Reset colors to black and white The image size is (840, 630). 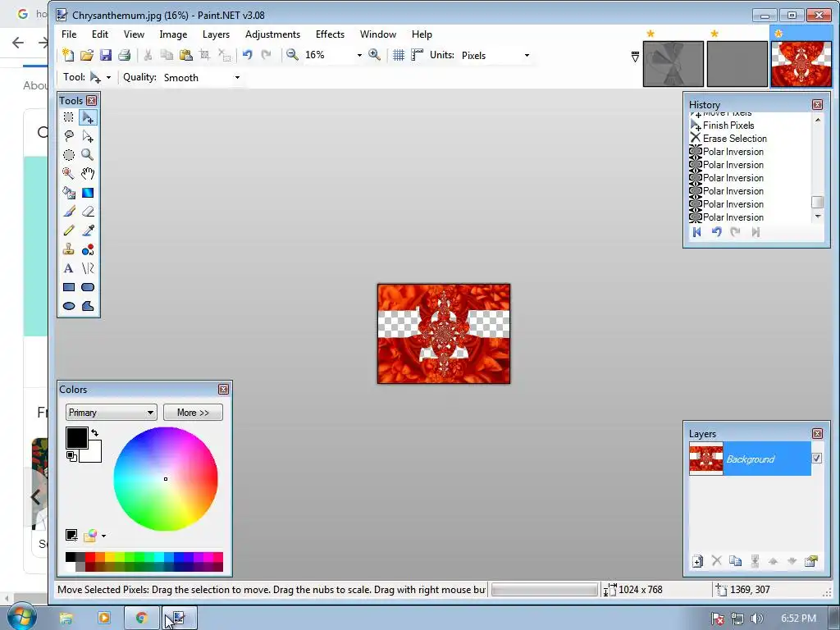point(71,456)
